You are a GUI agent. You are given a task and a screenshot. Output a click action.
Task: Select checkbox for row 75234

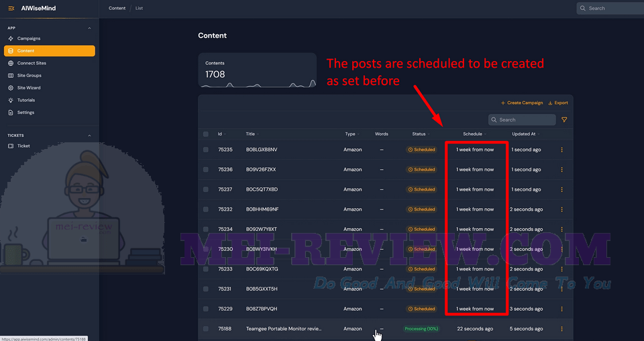click(x=206, y=230)
